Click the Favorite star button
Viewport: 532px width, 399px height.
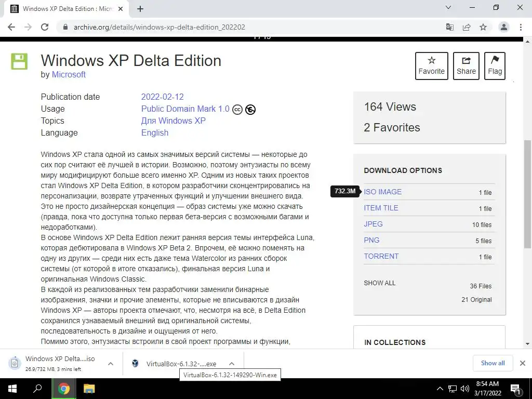[x=432, y=66]
